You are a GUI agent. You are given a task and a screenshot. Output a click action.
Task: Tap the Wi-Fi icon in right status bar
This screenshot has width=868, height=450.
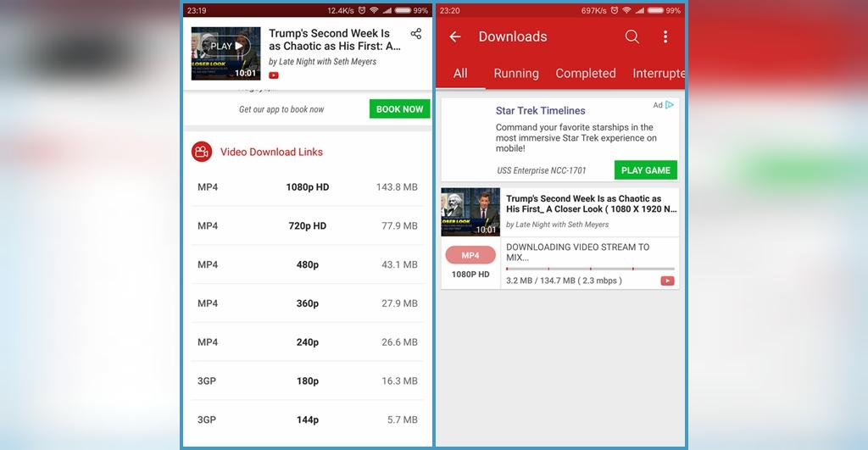pos(626,10)
